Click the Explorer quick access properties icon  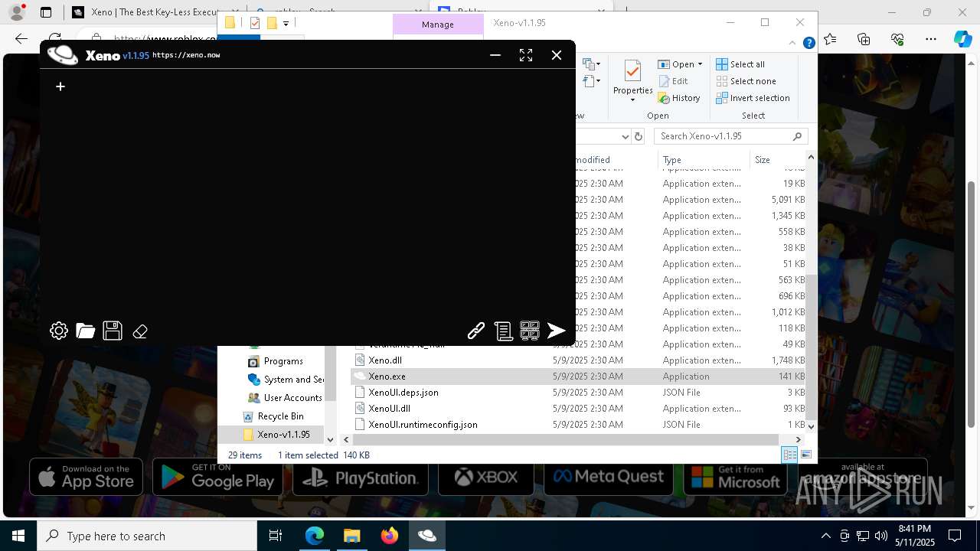point(255,23)
